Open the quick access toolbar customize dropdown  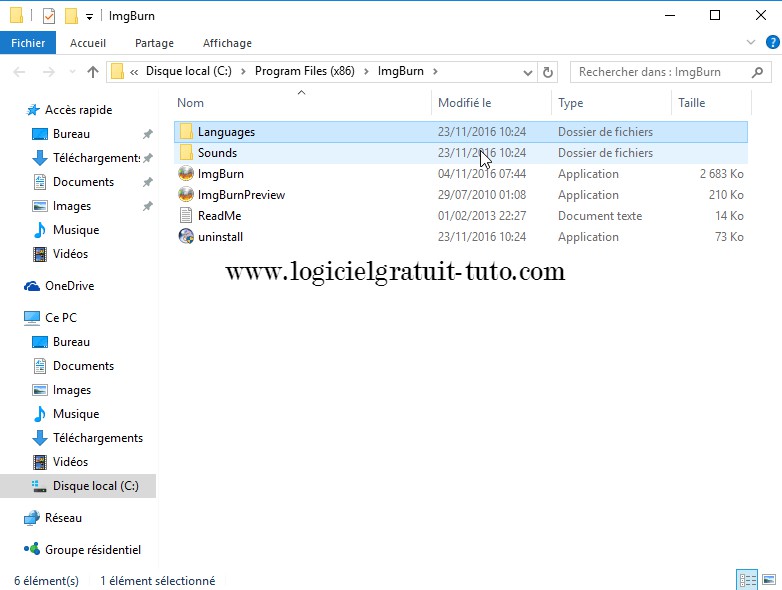point(89,17)
